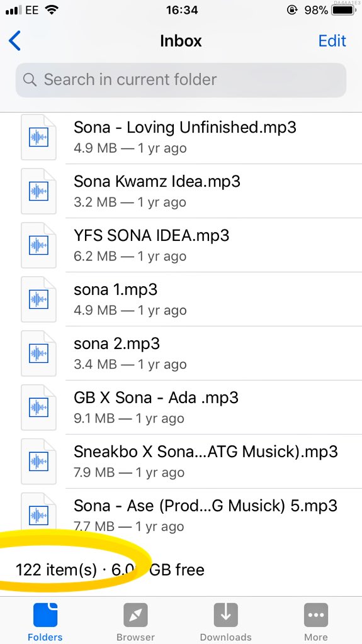
Task: Tap the magnifier icon in search bar
Action: point(30,80)
